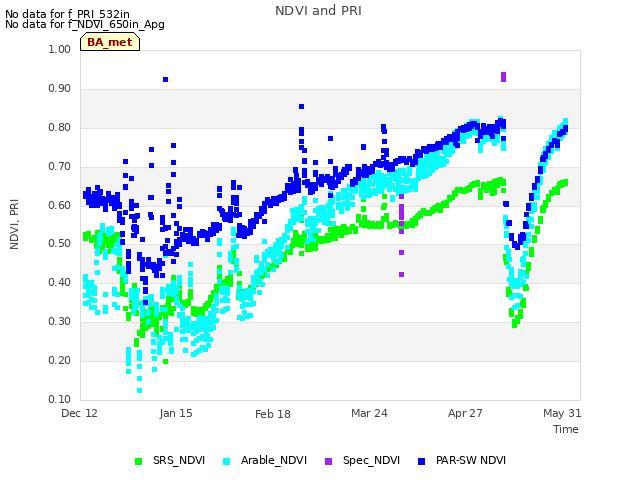640x480 pixels.
Task: Click the Apr 27 x-axis tick label
Action: [465, 413]
